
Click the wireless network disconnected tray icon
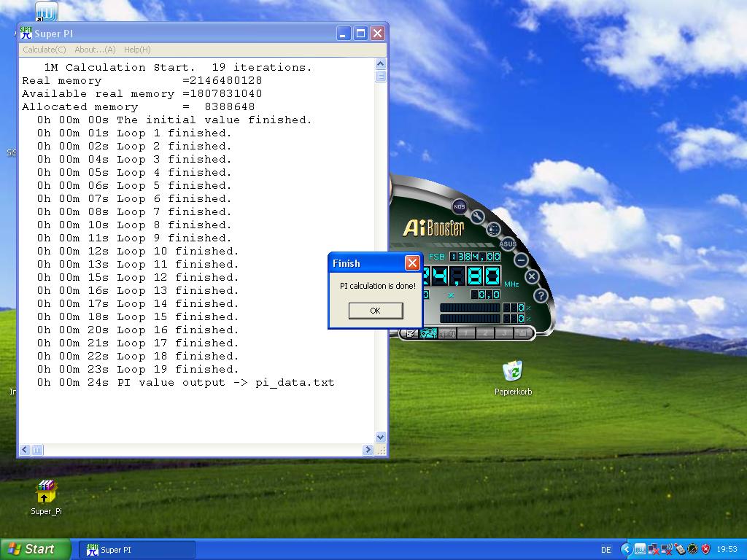(x=667, y=549)
